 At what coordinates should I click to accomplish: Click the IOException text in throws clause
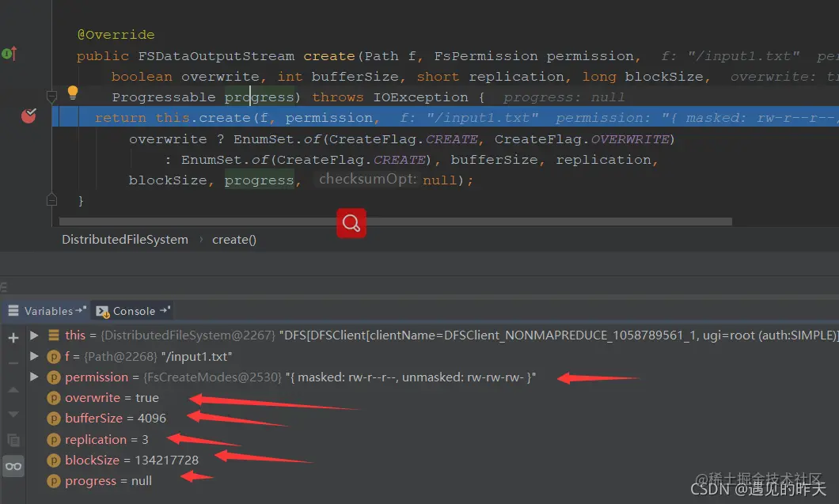click(x=420, y=97)
